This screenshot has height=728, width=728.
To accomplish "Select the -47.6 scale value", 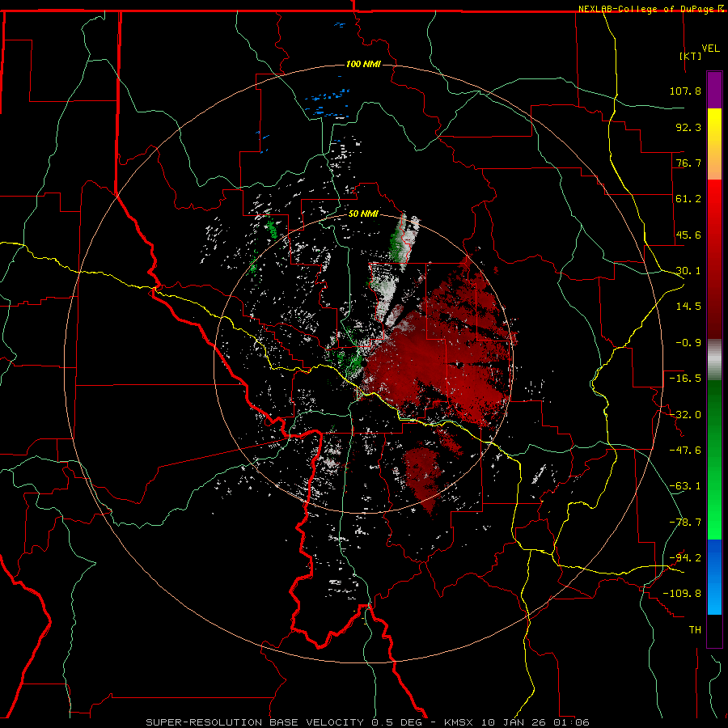I will [x=685, y=451].
